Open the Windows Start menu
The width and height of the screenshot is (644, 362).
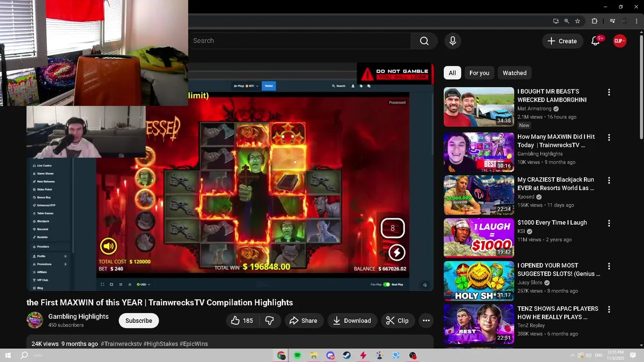pos(8,355)
